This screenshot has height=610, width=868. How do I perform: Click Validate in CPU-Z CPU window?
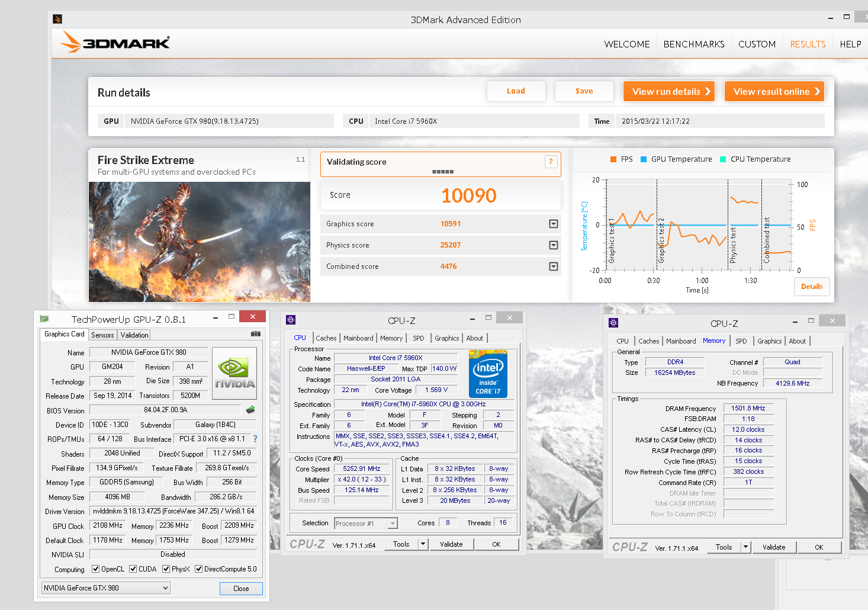click(x=451, y=544)
